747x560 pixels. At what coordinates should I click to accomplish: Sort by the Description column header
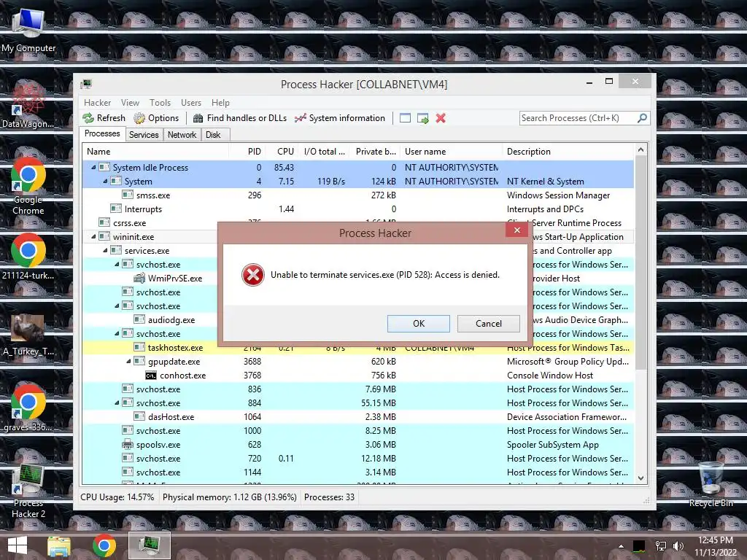(x=568, y=152)
